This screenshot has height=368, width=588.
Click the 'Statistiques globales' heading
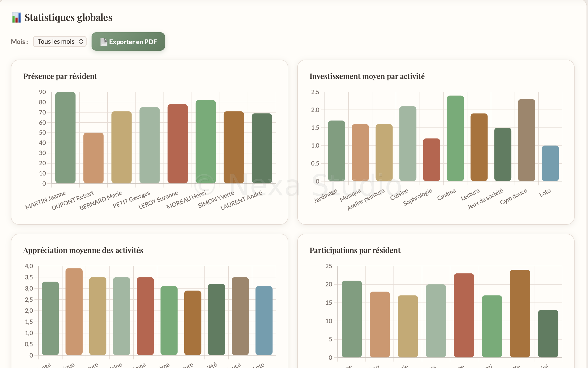tap(68, 17)
